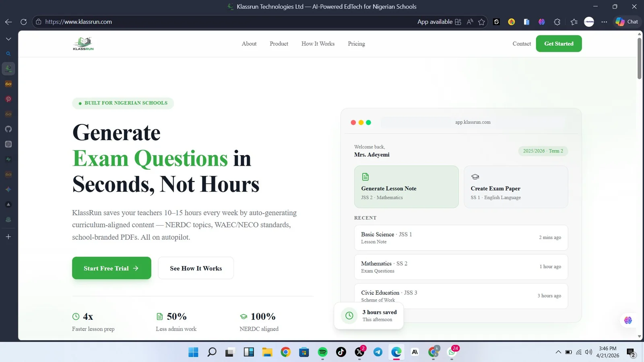Screen dimensions: 644x362
Task: Open the browser Extensions puzzle icon
Action: coord(557,22)
